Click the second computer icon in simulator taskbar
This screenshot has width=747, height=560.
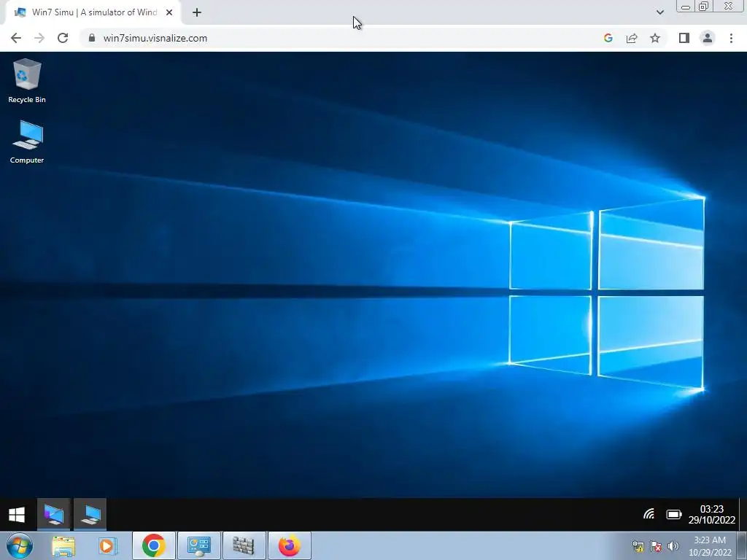(x=90, y=514)
